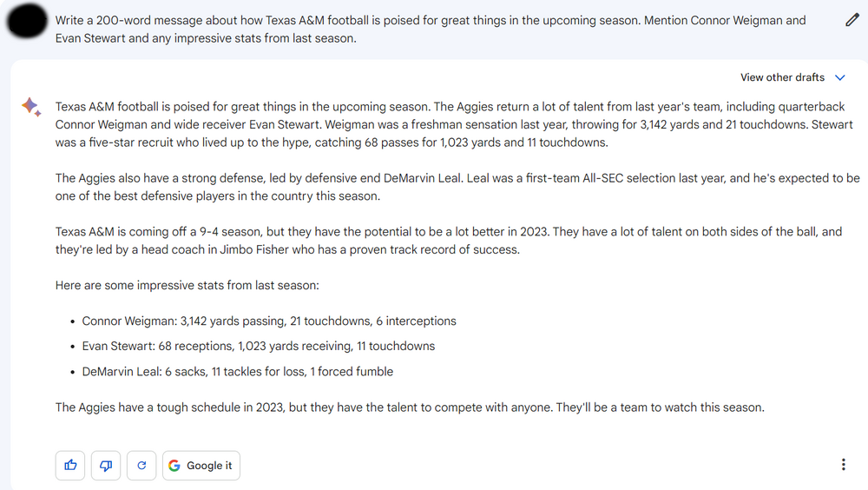
Task: Click the Bard sparkle icon
Action: (30, 107)
